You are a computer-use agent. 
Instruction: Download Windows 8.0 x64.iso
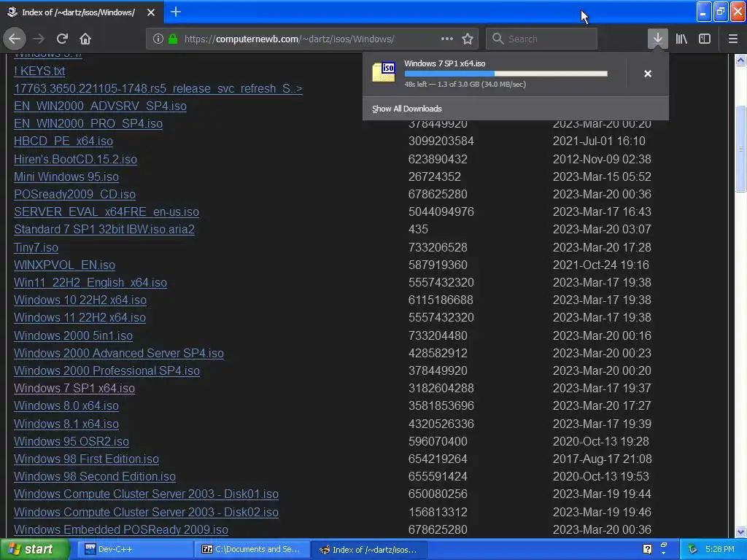coord(66,405)
